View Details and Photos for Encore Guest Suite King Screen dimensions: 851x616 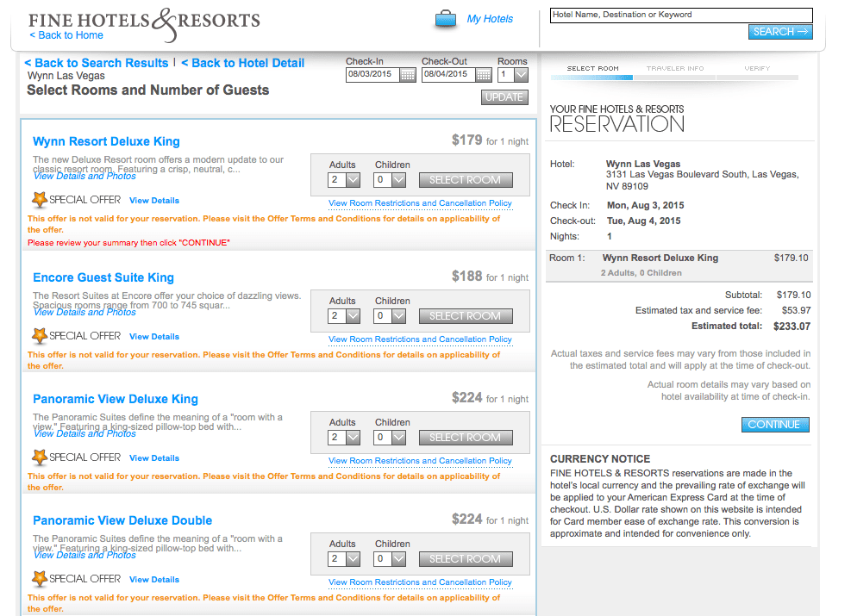(84, 313)
